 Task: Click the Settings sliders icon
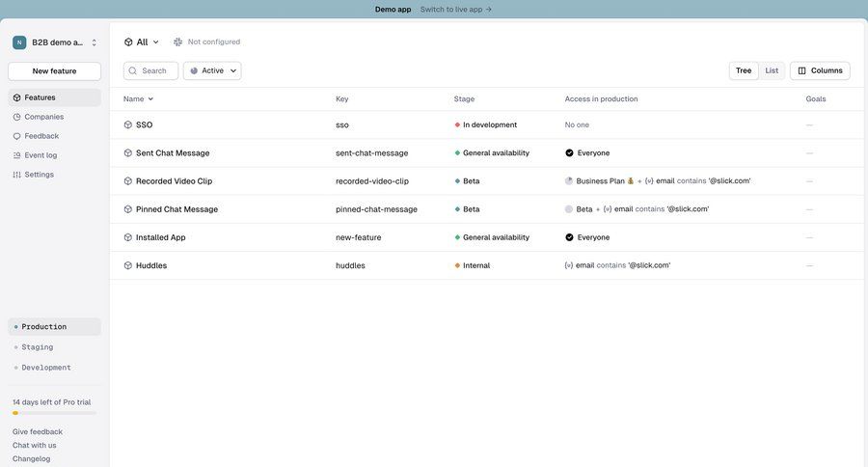pos(16,175)
